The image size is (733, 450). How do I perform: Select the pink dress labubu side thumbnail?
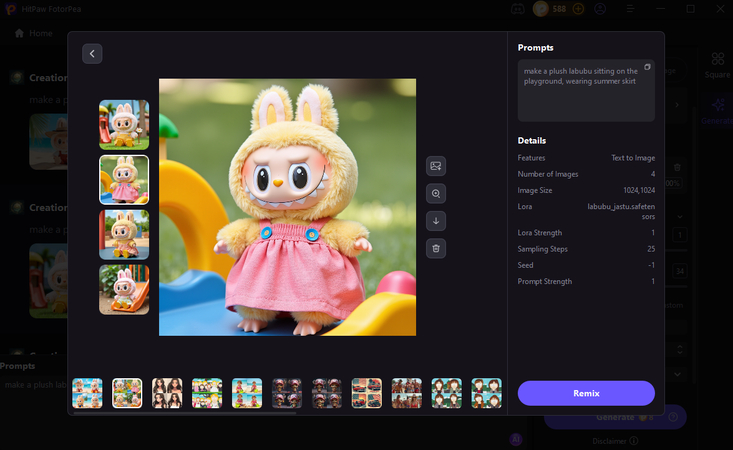click(124, 180)
